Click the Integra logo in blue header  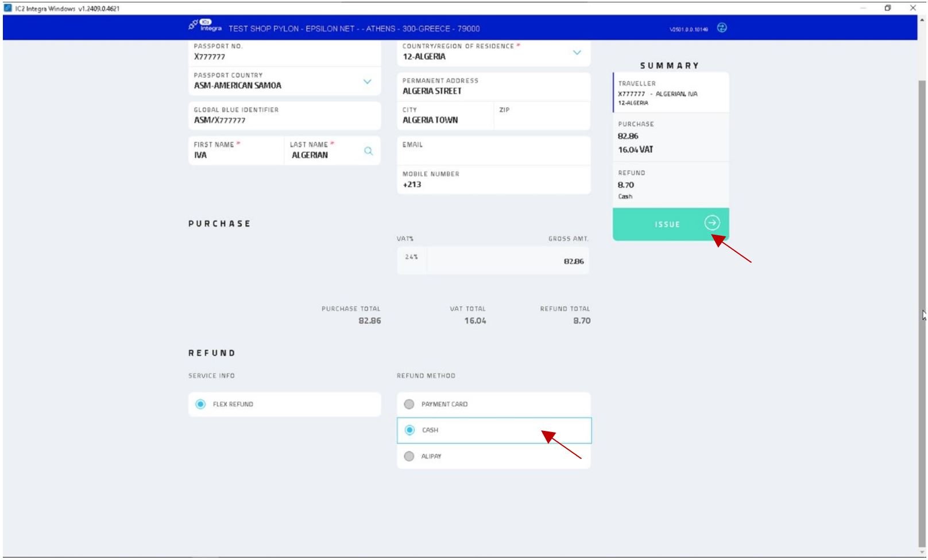pyautogui.click(x=206, y=26)
